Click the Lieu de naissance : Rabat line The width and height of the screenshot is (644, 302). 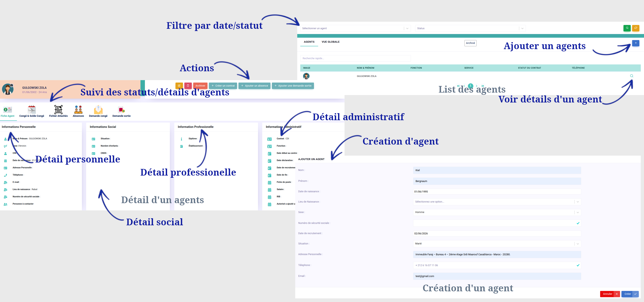pyautogui.click(x=25, y=189)
